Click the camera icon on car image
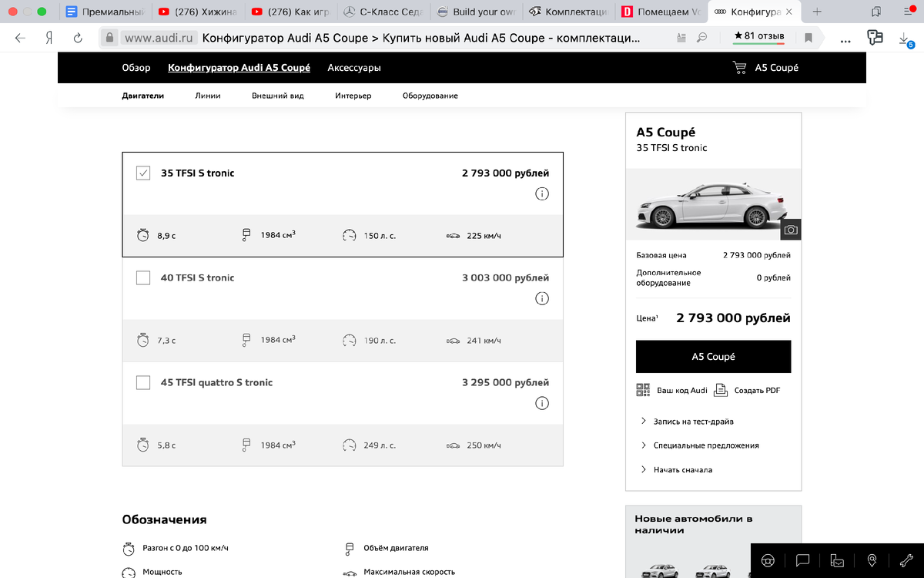 click(791, 230)
